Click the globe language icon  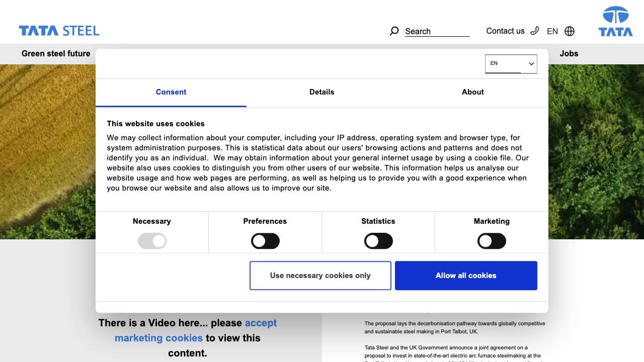pos(570,31)
